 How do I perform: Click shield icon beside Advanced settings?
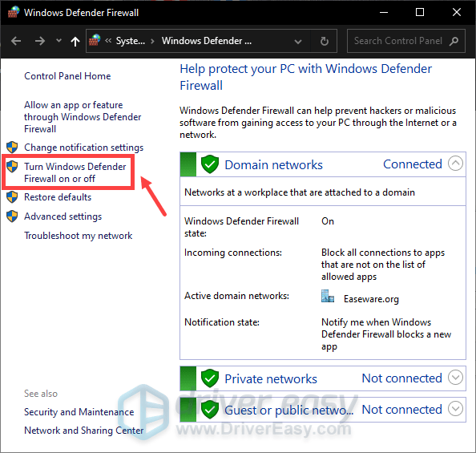[x=12, y=216]
